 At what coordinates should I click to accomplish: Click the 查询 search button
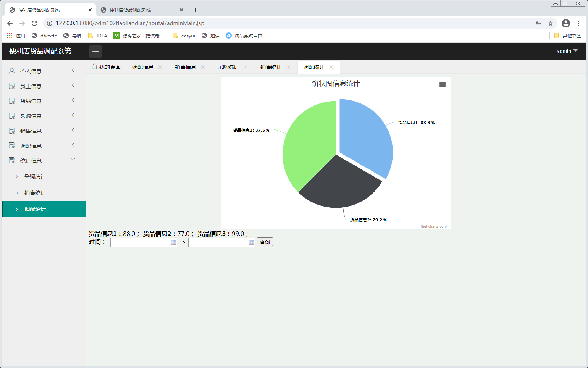(265, 242)
